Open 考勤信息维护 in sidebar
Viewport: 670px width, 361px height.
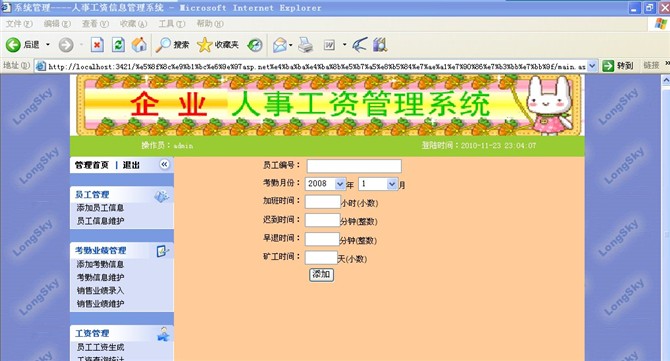pyautogui.click(x=100, y=277)
